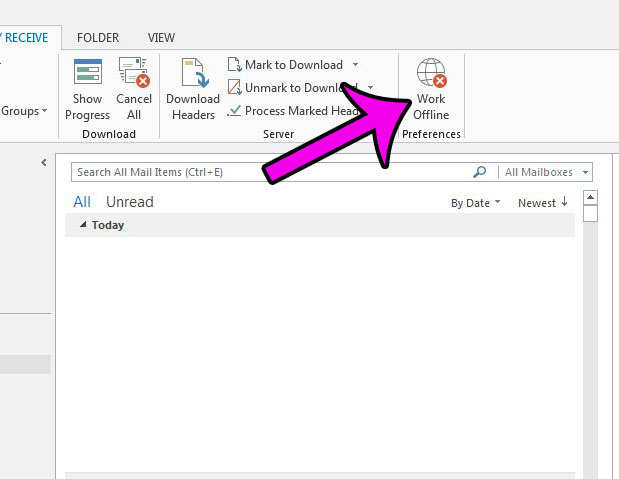Show All messages filter
The height and width of the screenshot is (479, 619).
pos(82,202)
